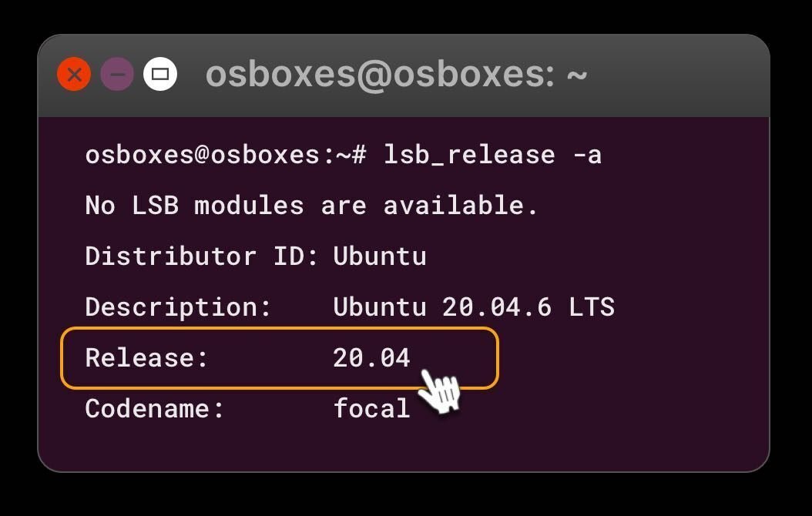Click the -a flag after lsb_release

click(x=586, y=155)
